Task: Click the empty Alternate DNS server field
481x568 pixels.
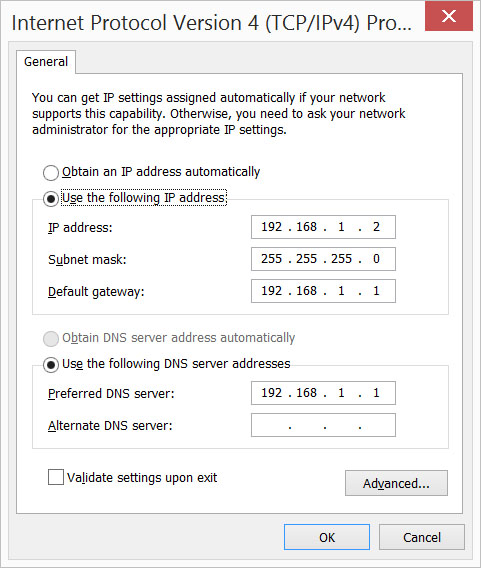Action: tap(323, 425)
